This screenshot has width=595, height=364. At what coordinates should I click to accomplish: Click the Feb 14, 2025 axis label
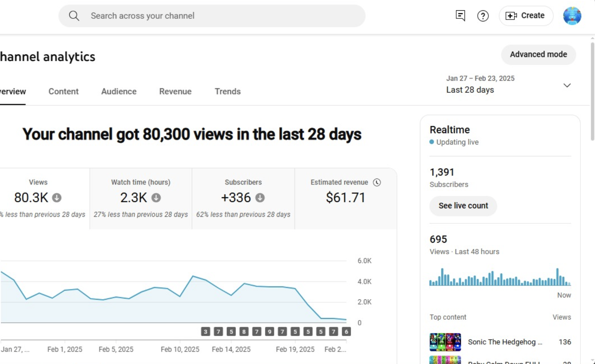[231, 349]
